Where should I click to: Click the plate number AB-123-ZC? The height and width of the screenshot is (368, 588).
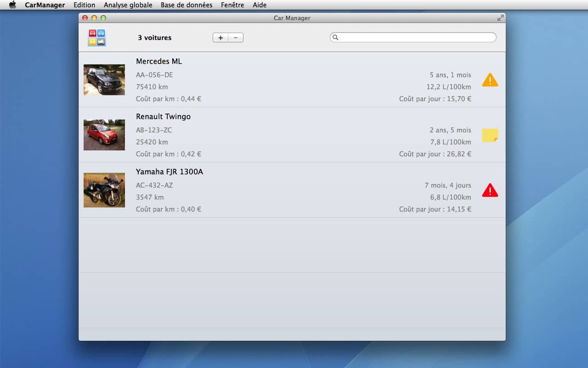tap(154, 130)
